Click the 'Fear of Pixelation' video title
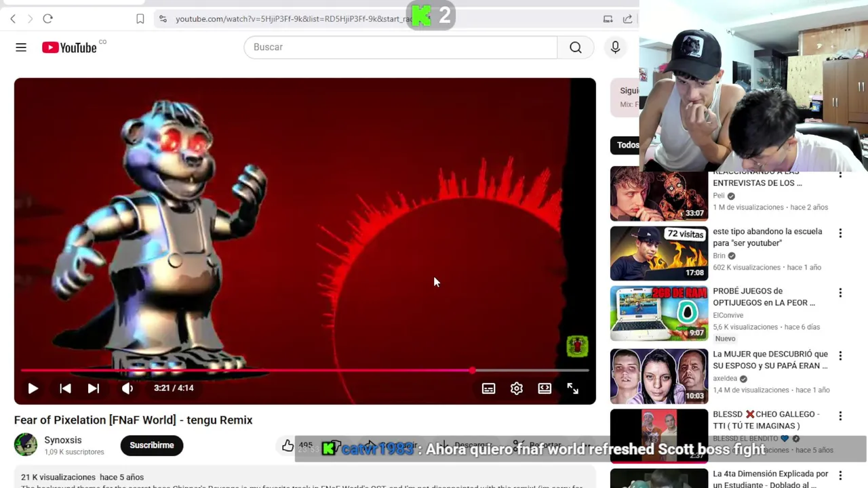Viewport: 868px width, 488px height. pos(133,420)
